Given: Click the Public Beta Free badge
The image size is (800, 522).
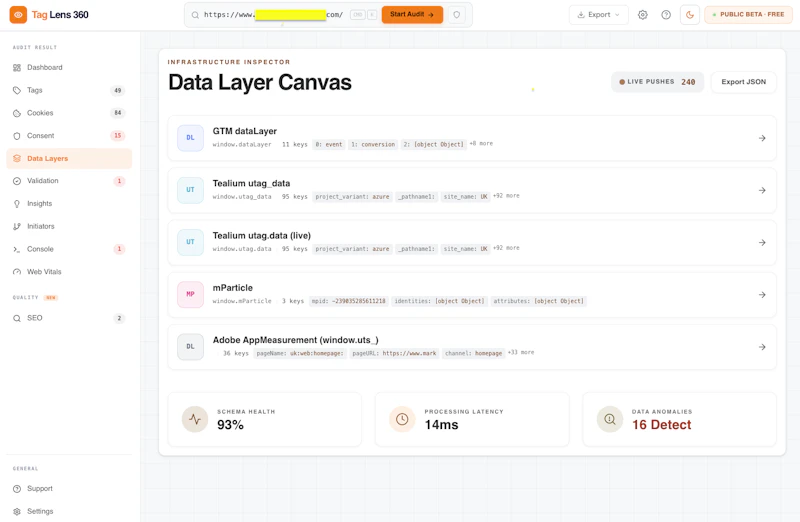Looking at the screenshot, I should [748, 15].
